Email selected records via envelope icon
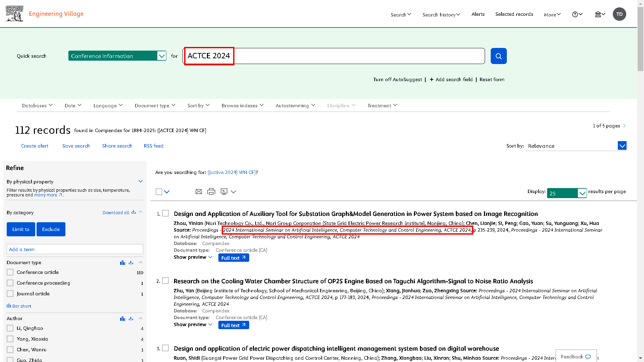This screenshot has height=362, width=644. (199, 192)
